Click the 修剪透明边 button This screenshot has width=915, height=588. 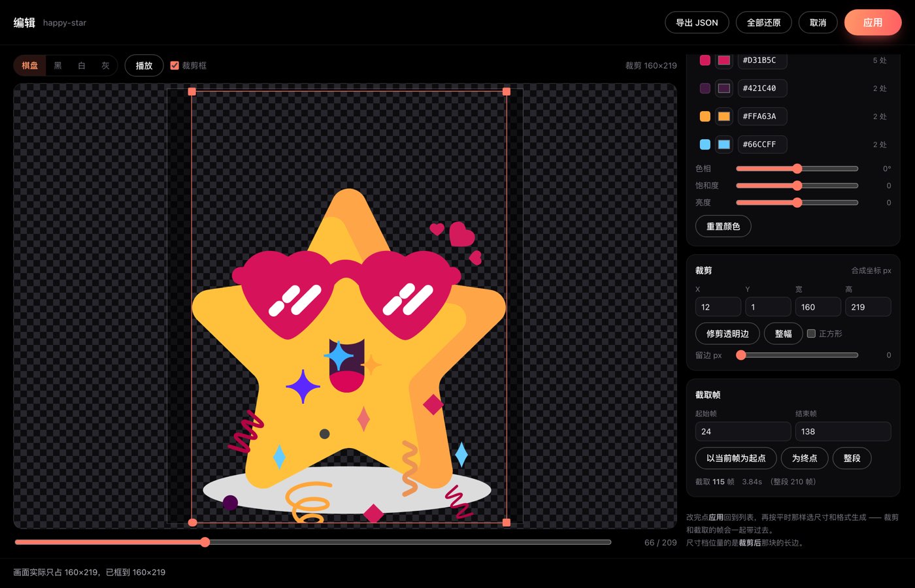click(727, 333)
